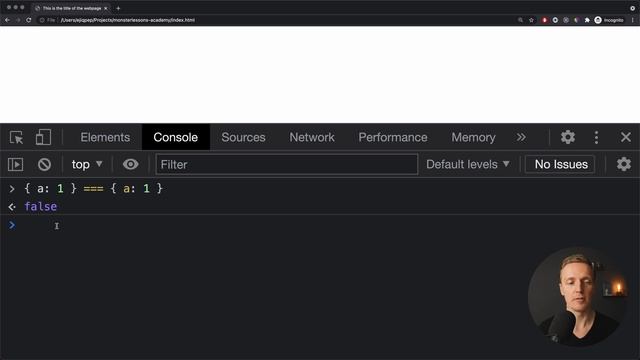Switch to the Elements tab

(105, 137)
